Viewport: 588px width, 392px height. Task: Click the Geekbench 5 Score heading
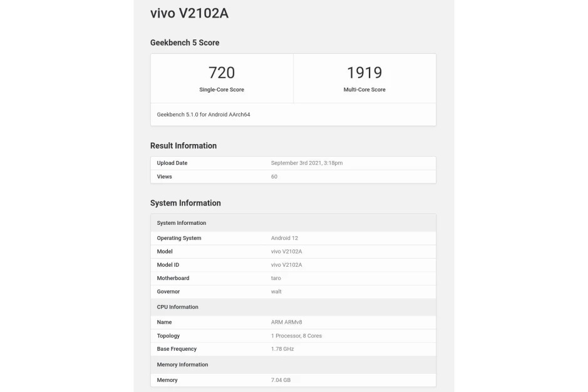tap(185, 43)
